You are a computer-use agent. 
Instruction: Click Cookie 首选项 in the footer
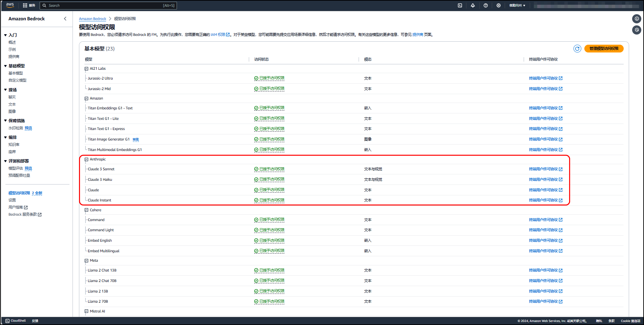click(630, 321)
